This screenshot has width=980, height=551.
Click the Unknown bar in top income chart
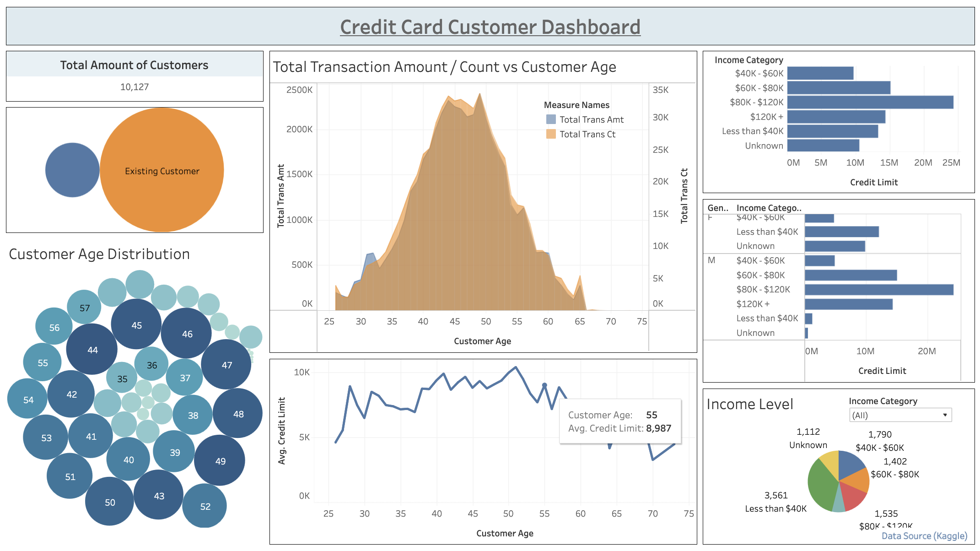823,146
